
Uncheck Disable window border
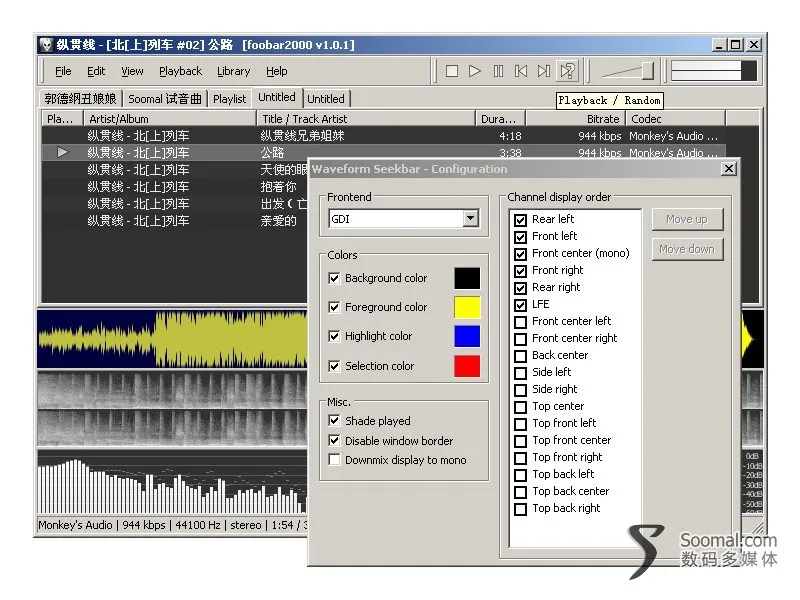coord(334,440)
